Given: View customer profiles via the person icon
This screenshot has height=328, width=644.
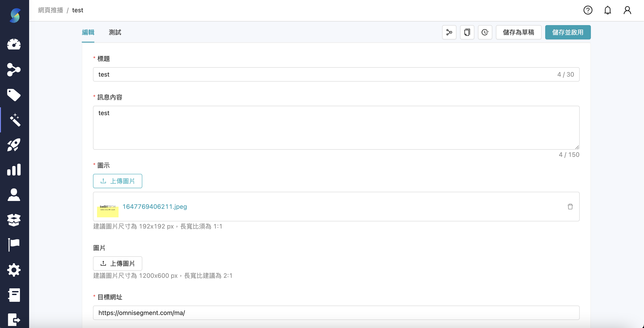Looking at the screenshot, I should point(14,195).
